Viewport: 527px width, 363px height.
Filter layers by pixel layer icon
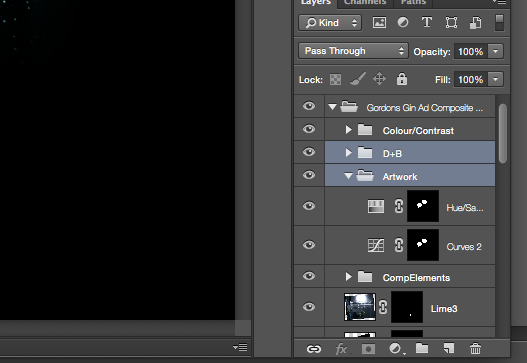[379, 23]
